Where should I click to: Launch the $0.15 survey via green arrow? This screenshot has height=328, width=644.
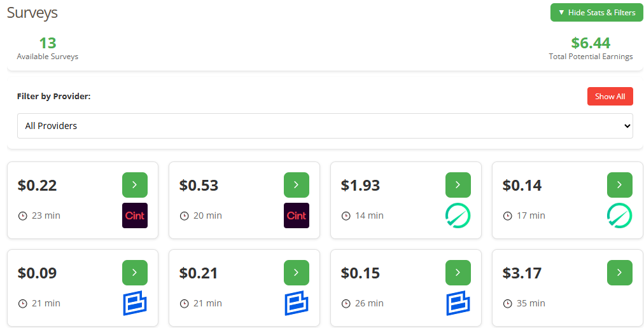pyautogui.click(x=458, y=273)
